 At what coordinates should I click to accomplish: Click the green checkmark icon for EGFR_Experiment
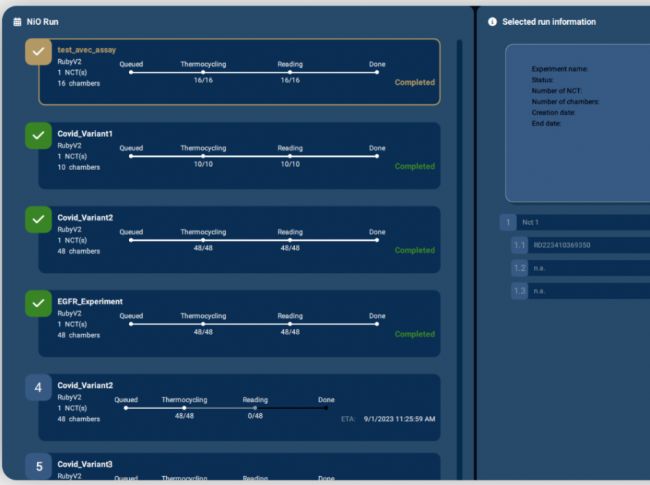[x=38, y=302]
